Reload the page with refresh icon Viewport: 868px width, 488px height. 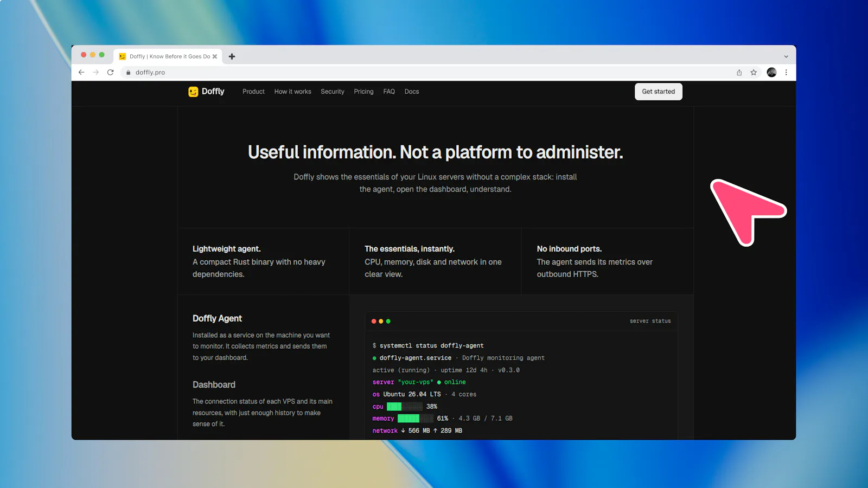click(111, 72)
